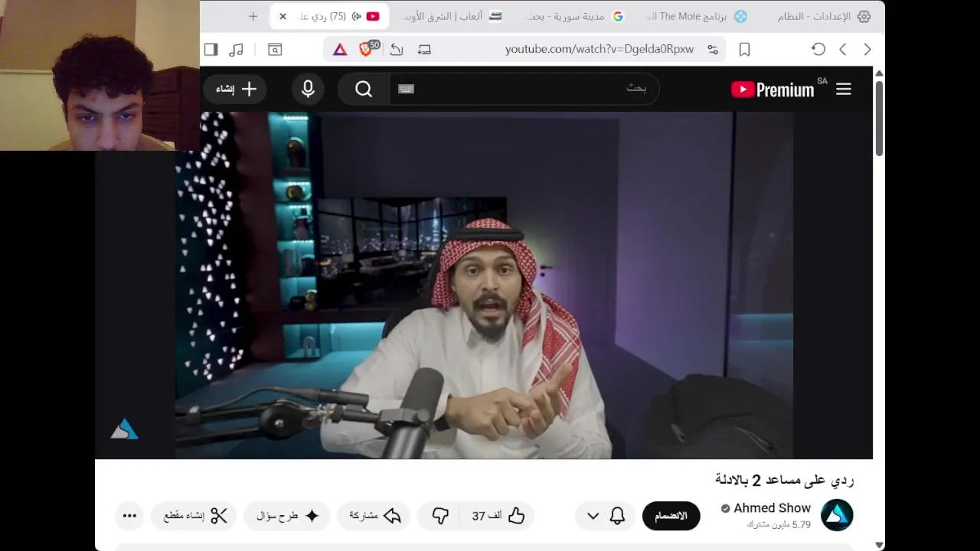Search with the magnifying glass button
Image resolution: width=980 pixels, height=551 pixels.
[364, 90]
